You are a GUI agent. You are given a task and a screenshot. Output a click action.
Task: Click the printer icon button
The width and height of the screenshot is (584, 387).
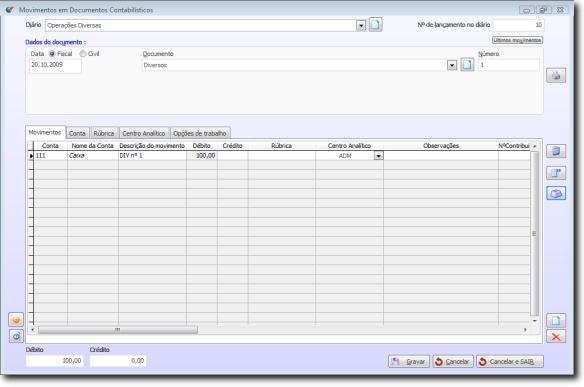click(556, 75)
